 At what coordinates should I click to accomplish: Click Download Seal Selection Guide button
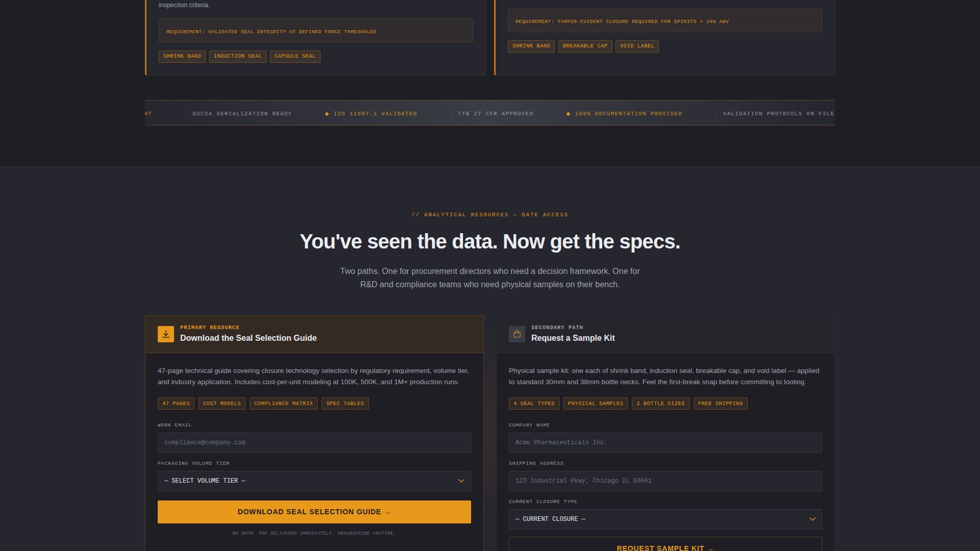[x=314, y=512]
